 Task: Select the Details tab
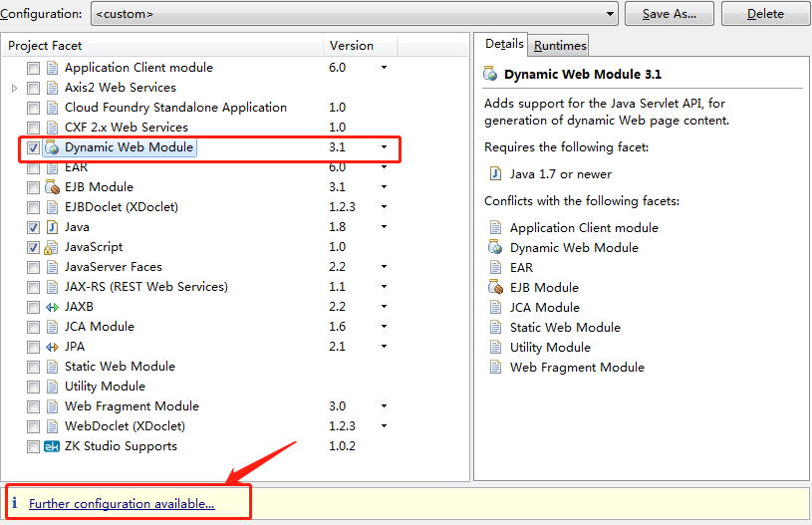(x=504, y=44)
